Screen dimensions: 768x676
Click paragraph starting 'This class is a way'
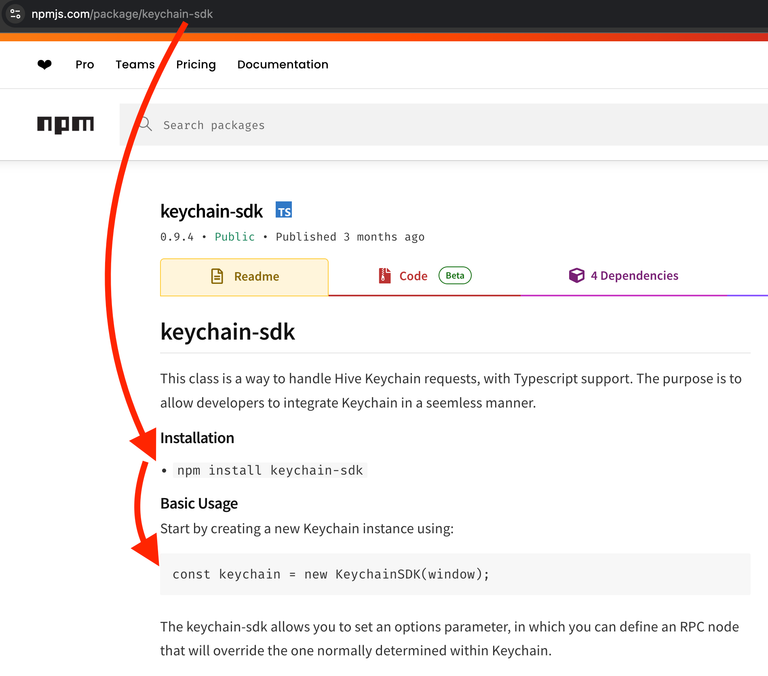pos(451,390)
